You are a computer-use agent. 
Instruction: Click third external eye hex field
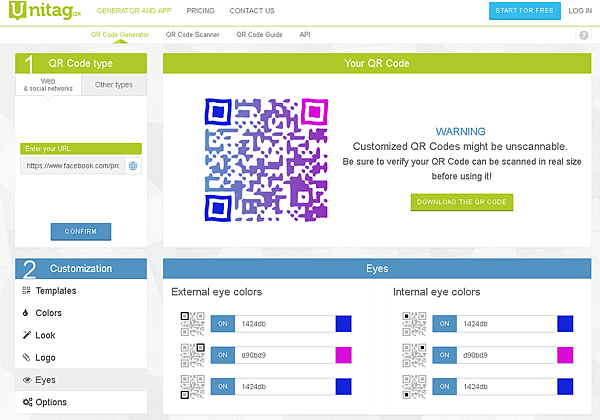coord(285,386)
